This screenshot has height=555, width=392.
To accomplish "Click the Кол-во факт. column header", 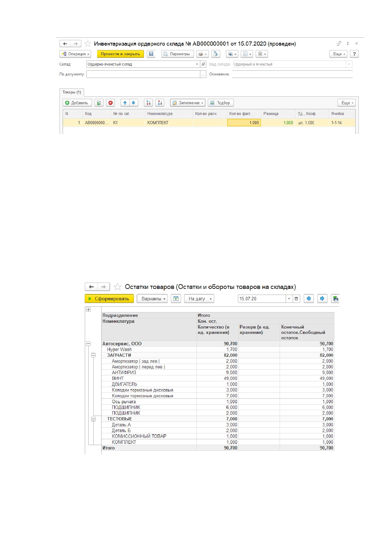I will [x=244, y=114].
